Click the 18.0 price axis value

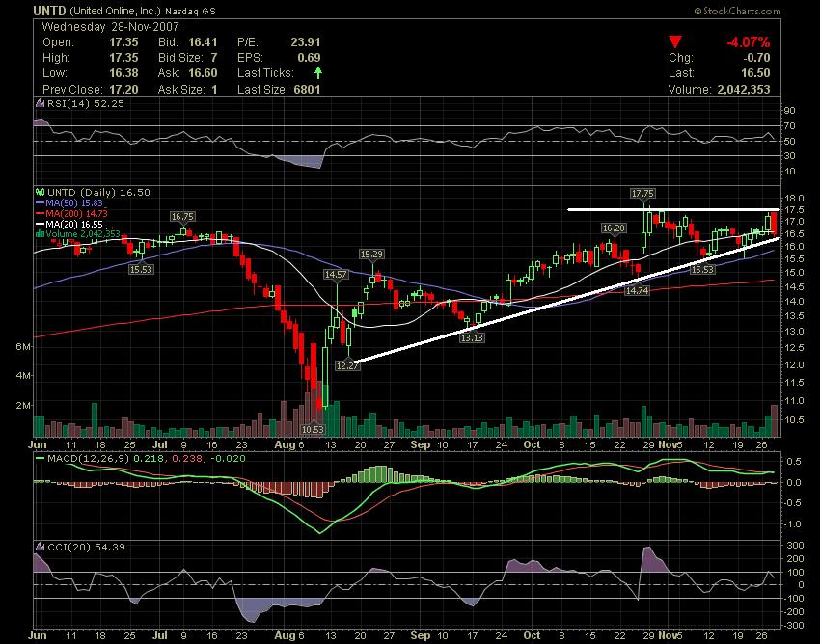coord(794,198)
